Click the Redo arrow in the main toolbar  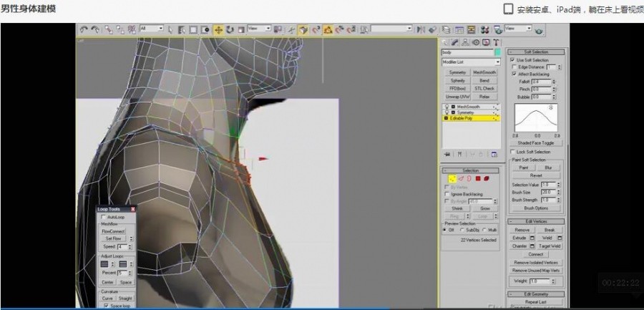click(x=95, y=29)
